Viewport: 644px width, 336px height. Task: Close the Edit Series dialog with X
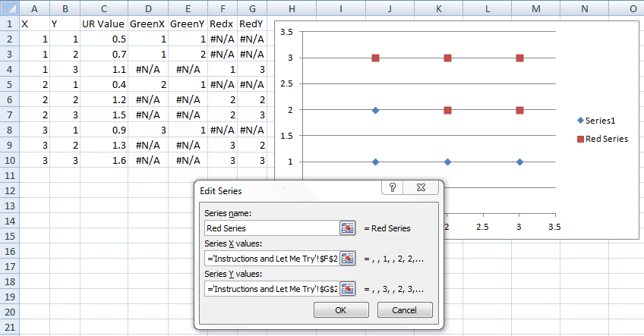click(x=421, y=187)
